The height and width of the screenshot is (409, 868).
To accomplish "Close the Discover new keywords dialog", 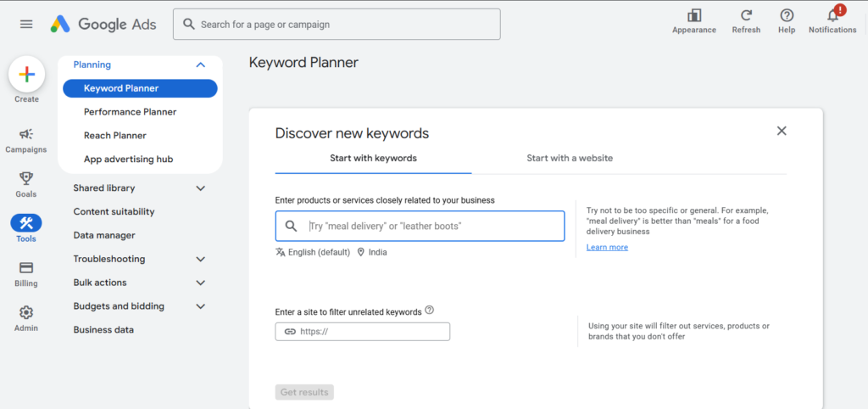I will pos(781,131).
